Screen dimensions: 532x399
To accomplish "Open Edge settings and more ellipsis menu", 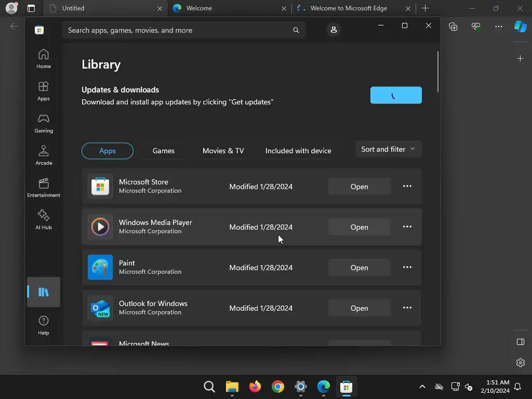I will (x=498, y=26).
